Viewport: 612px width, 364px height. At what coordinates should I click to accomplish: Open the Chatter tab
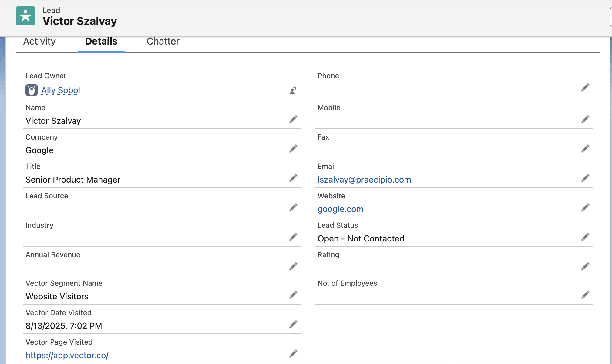point(163,41)
